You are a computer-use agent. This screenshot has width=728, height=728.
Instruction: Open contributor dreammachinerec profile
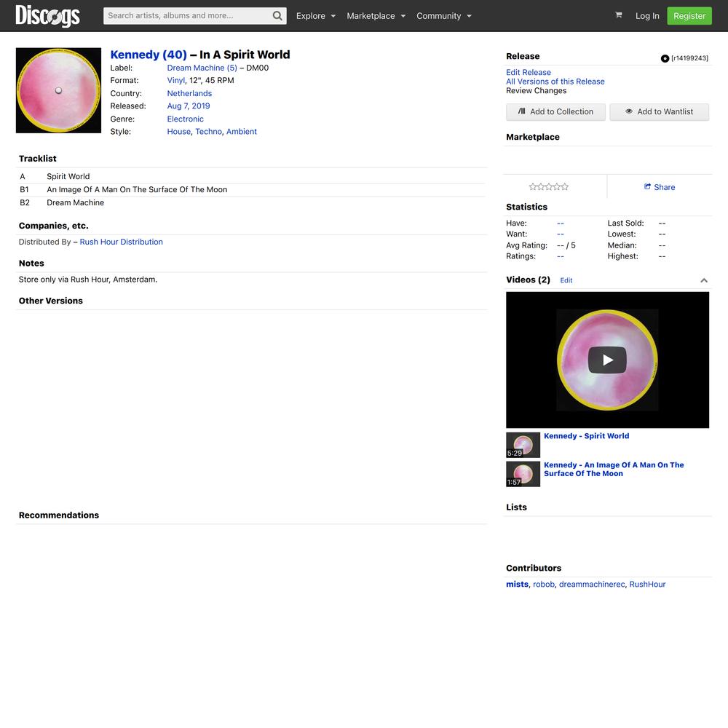[592, 585]
